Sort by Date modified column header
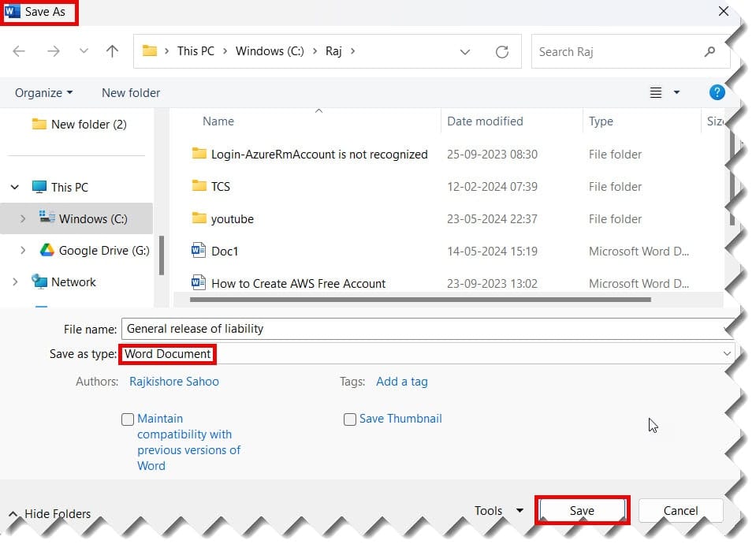 pyautogui.click(x=485, y=121)
